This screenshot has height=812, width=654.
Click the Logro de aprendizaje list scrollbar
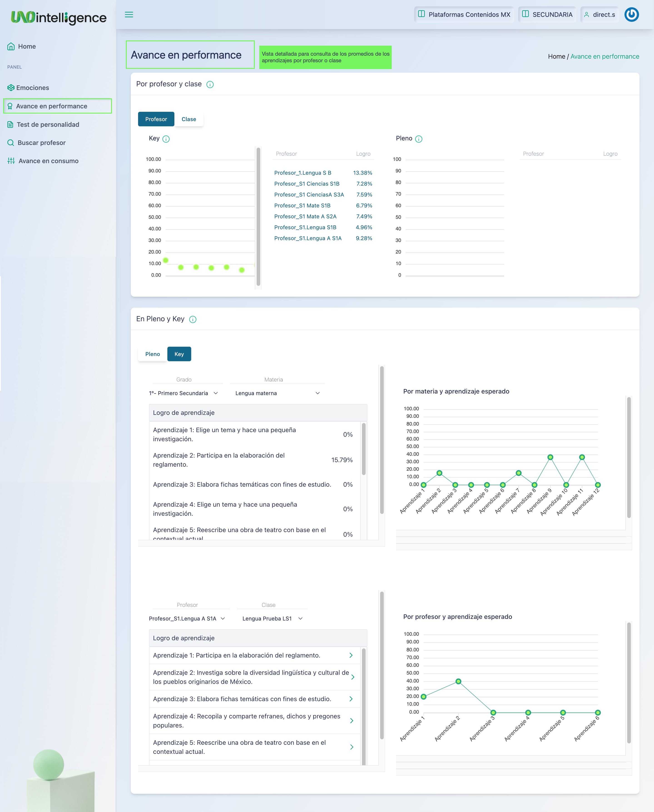tap(364, 448)
